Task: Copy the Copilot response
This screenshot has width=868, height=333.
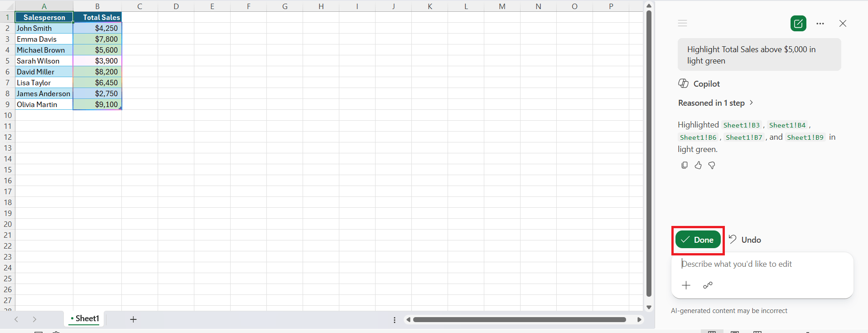Action: [685, 165]
